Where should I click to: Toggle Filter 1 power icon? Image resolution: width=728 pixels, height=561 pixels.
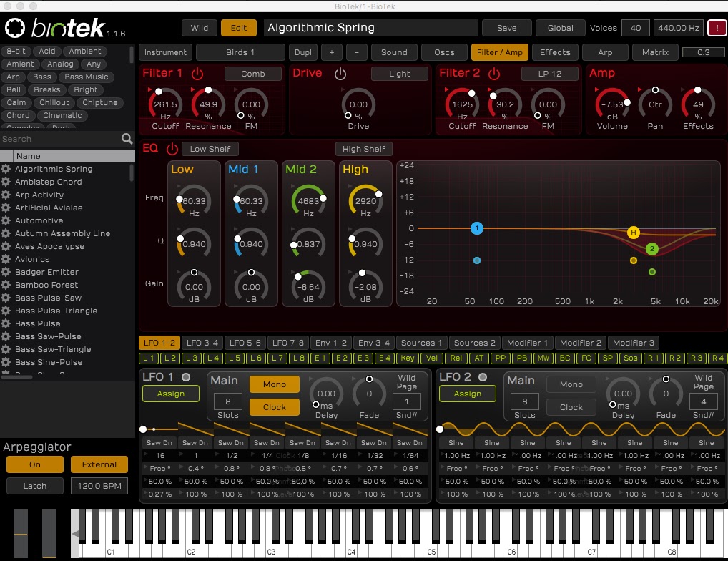[x=197, y=74]
